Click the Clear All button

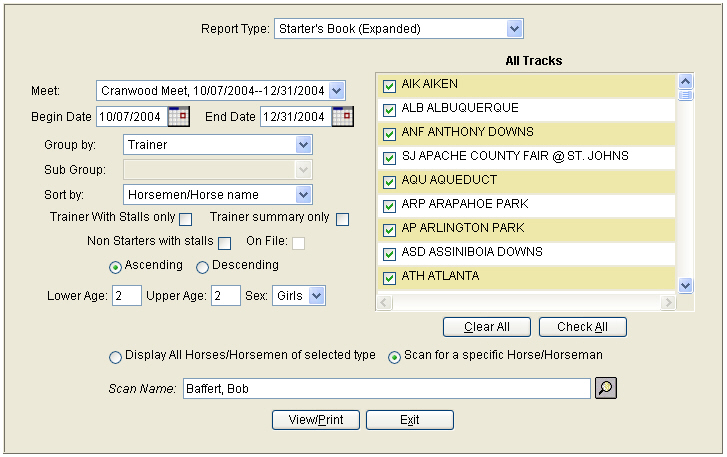coord(487,327)
